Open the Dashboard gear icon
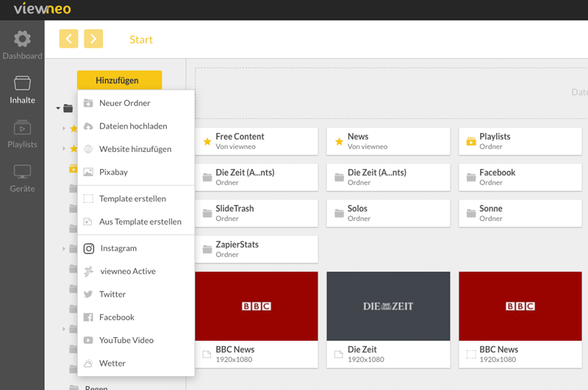The image size is (588, 390). pyautogui.click(x=22, y=39)
